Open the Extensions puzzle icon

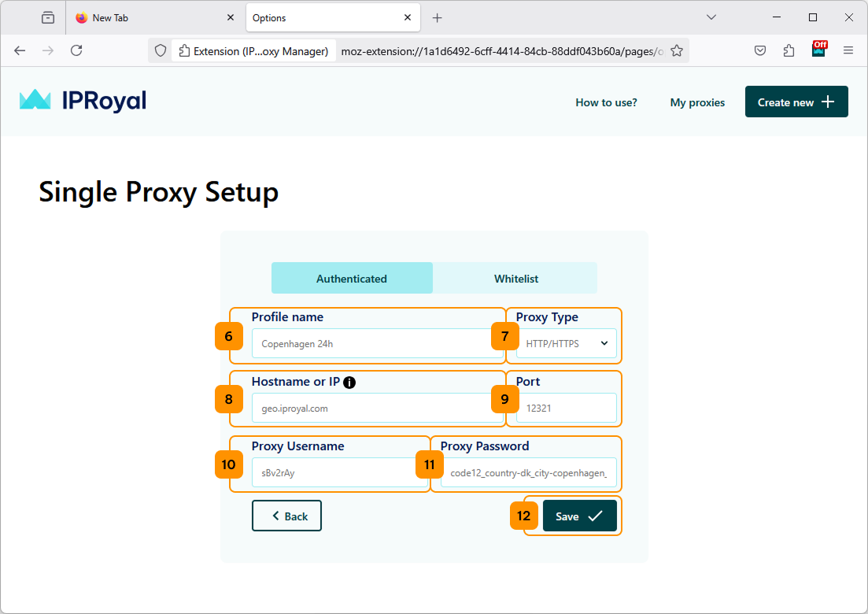[789, 51]
